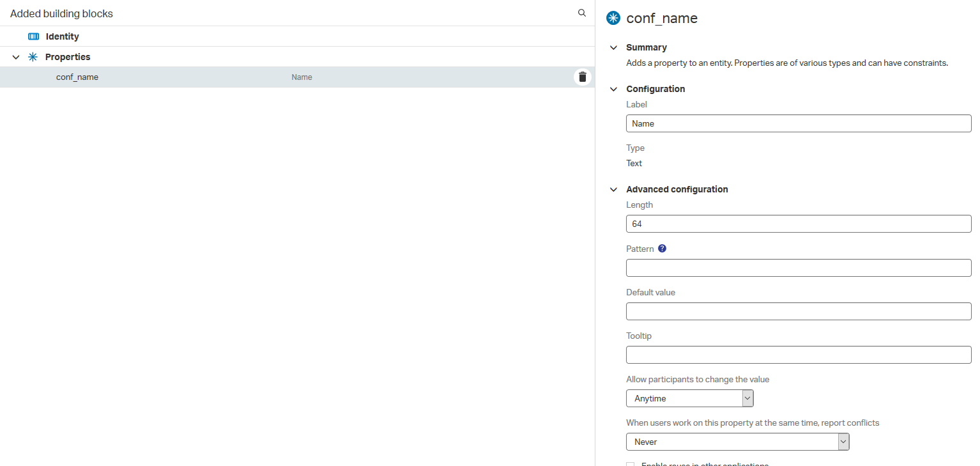The image size is (980, 466).
Task: Click the Label field containing Name
Action: [x=798, y=123]
